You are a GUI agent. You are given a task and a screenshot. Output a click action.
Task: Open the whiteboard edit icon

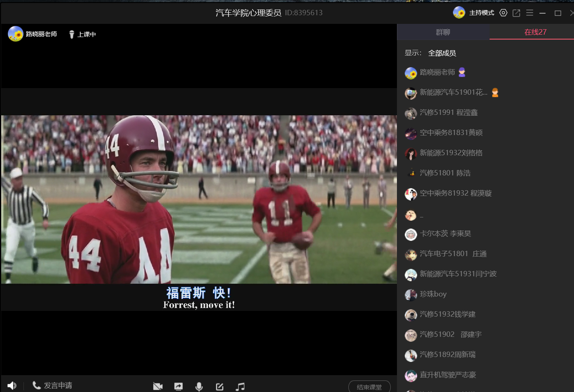pos(219,386)
